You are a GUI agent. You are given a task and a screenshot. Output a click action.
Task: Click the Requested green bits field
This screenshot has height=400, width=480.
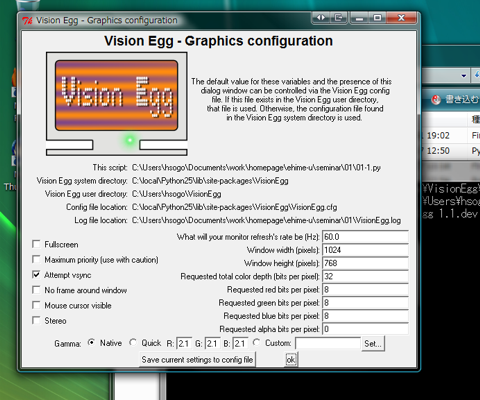pos(365,303)
